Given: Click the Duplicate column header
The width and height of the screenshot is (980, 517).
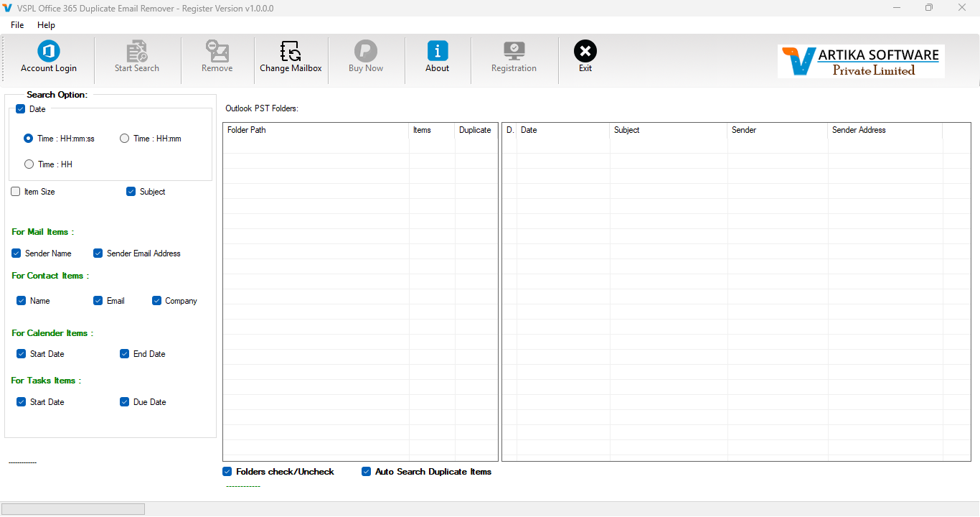Looking at the screenshot, I should click(476, 130).
